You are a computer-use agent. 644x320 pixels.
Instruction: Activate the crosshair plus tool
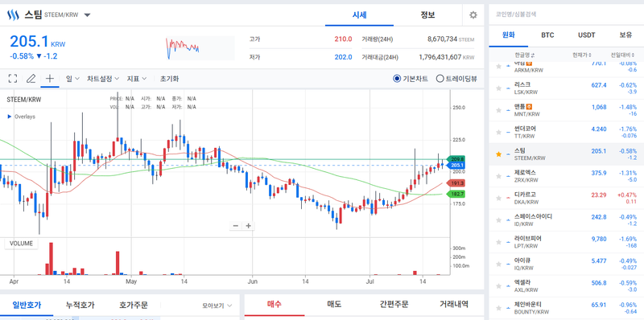50,79
